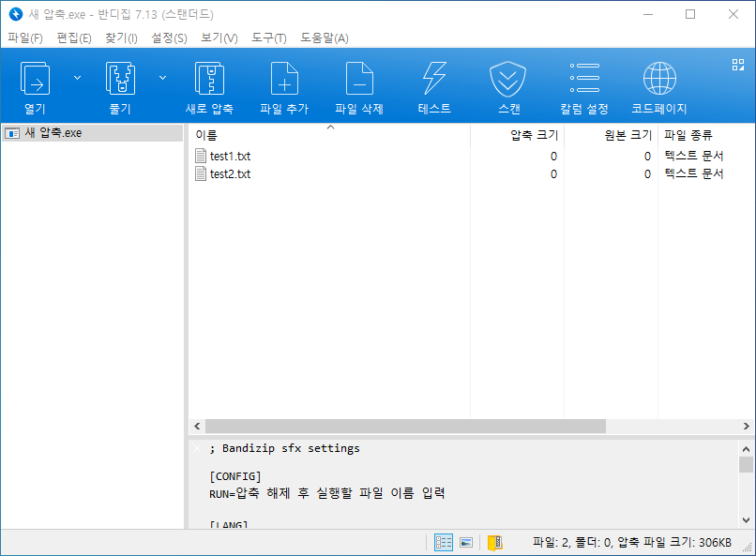The image size is (756, 556).
Task: Click the horizontal scrollbar right arrow
Action: pos(747,426)
